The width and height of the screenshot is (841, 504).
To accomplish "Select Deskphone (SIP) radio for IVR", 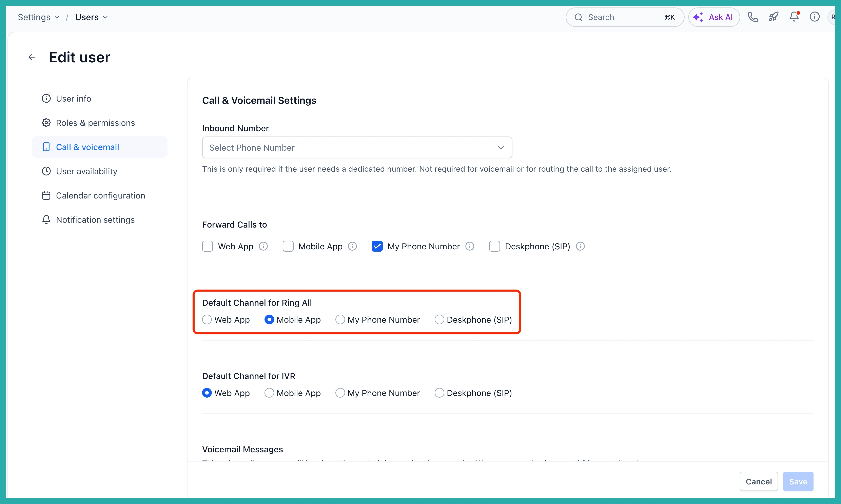I will pos(439,393).
